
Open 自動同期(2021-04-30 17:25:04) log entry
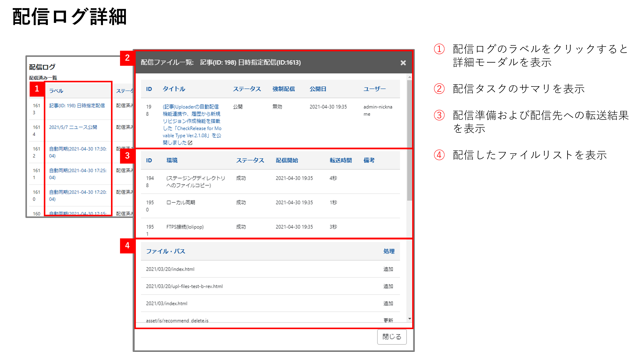tap(78, 171)
